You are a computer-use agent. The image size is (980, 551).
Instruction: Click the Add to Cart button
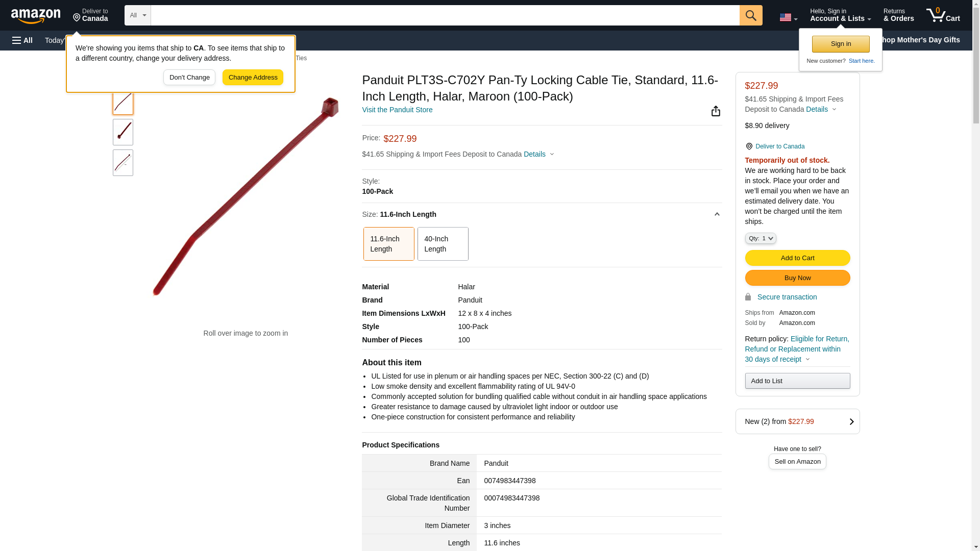click(797, 258)
